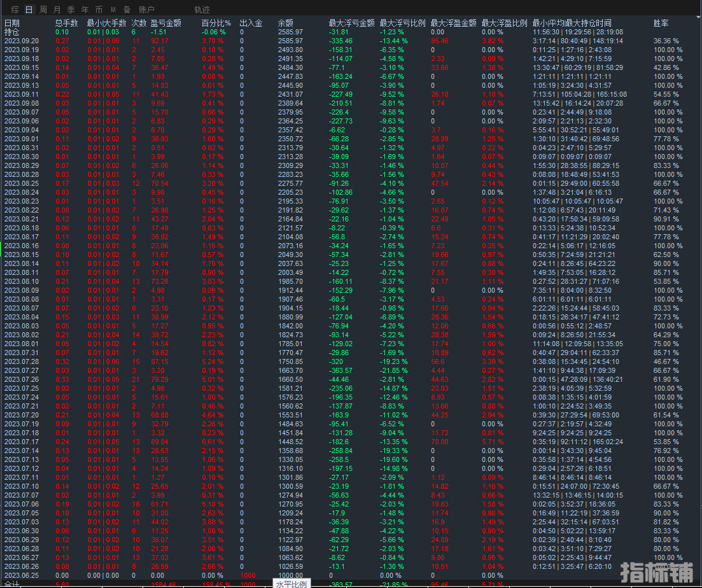Click the 胜率 column header
Image resolution: width=702 pixels, height=588 pixels.
pyautogui.click(x=661, y=23)
